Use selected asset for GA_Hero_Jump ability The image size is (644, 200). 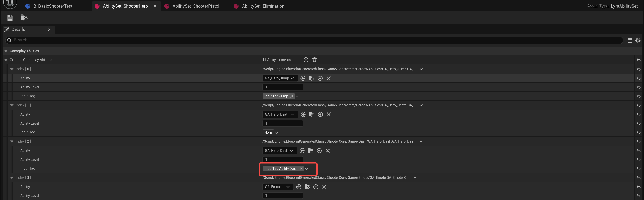point(303,79)
